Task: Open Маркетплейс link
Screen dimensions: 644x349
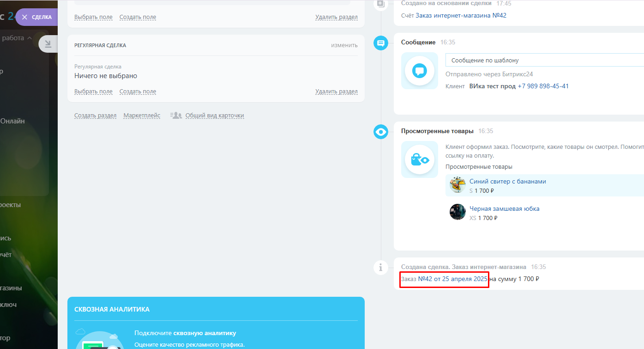Action: tap(142, 116)
